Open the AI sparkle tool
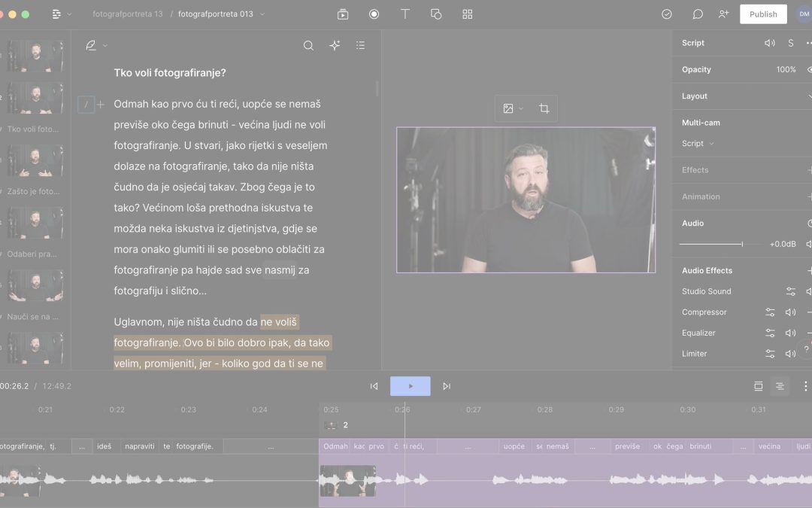 pos(335,45)
